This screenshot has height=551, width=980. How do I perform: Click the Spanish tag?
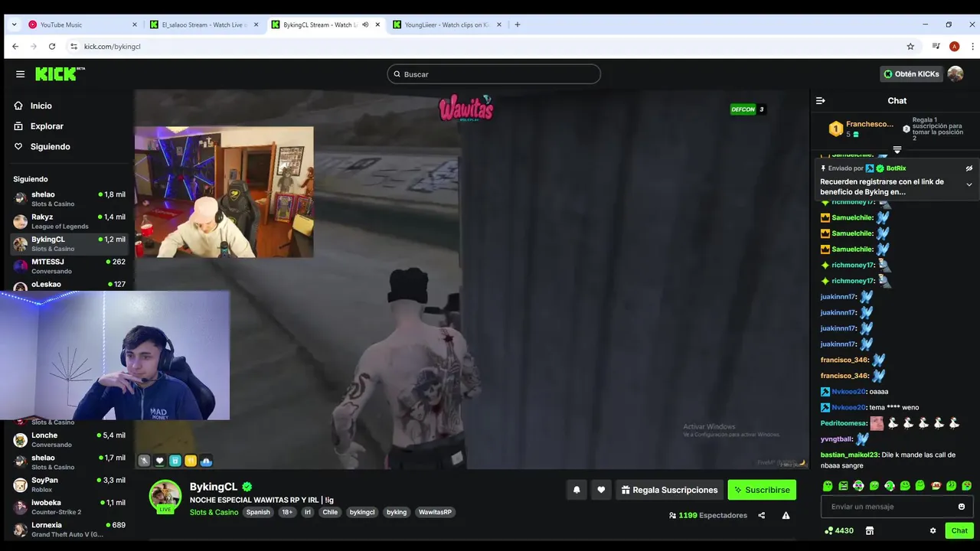(x=258, y=512)
